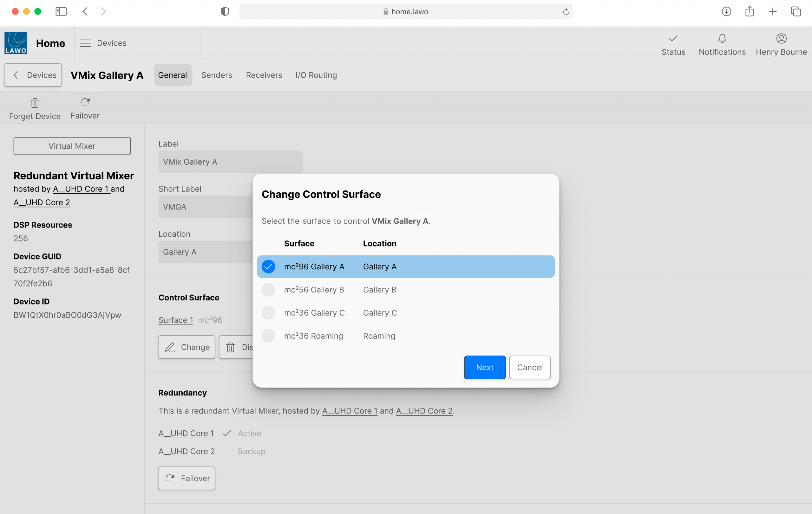This screenshot has height=514, width=812.
Task: Open the Safari share menu
Action: (749, 11)
